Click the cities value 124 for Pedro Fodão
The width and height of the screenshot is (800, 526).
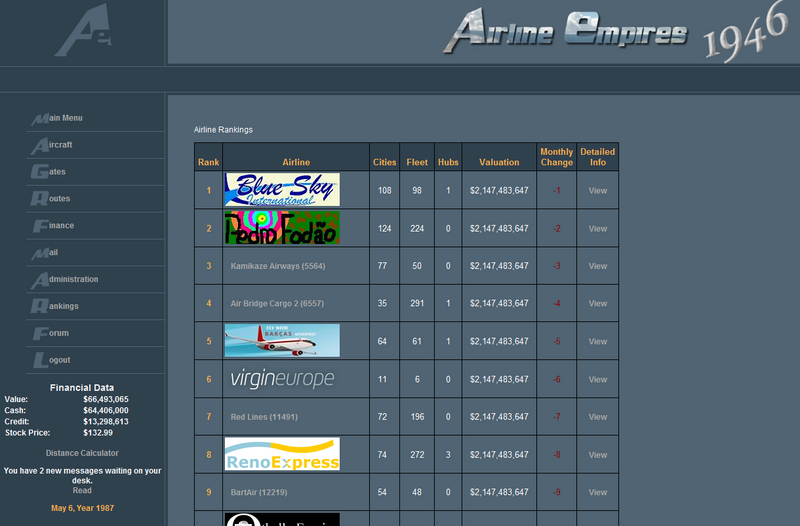[x=384, y=229]
